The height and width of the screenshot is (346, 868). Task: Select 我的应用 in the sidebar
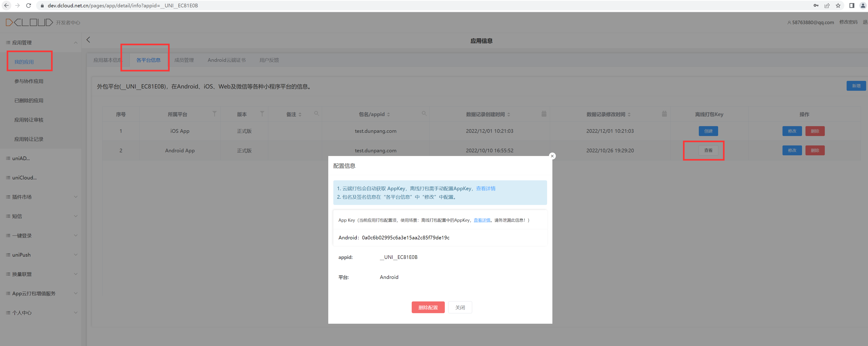[x=24, y=62]
